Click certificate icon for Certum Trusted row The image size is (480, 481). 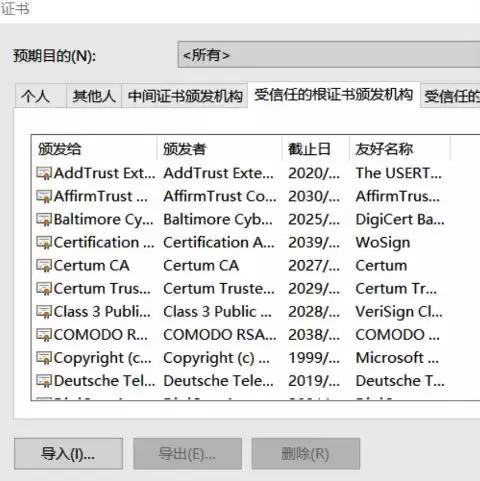click(44, 288)
